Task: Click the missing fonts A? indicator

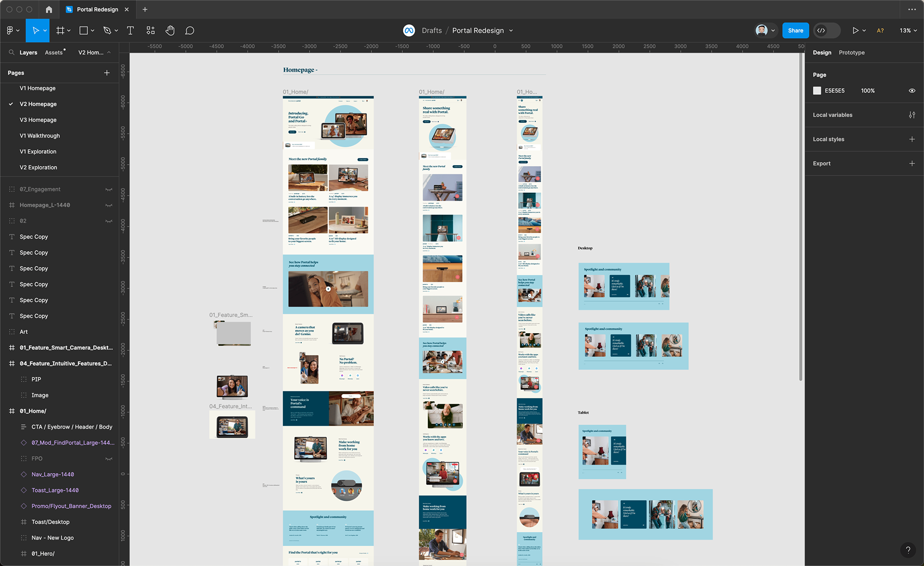Action: pyautogui.click(x=880, y=30)
